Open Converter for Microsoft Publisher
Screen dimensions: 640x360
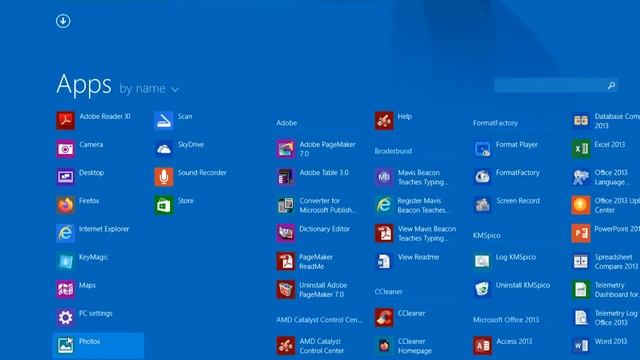point(317,205)
